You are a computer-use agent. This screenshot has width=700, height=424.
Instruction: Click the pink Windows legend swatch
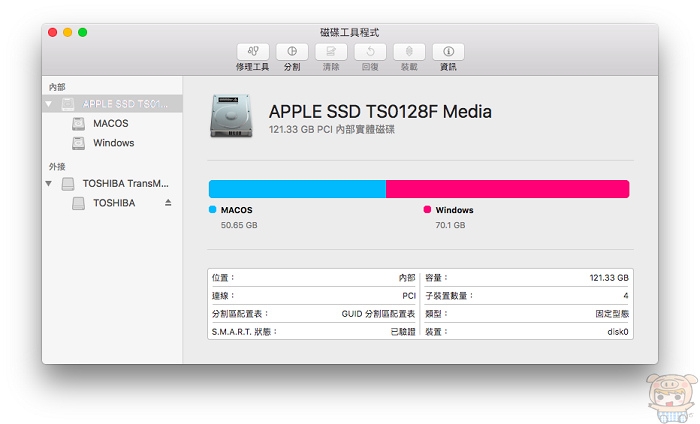427,210
